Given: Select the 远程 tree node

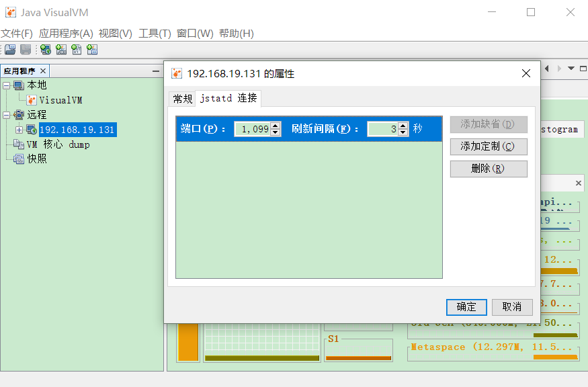Looking at the screenshot, I should [37, 115].
